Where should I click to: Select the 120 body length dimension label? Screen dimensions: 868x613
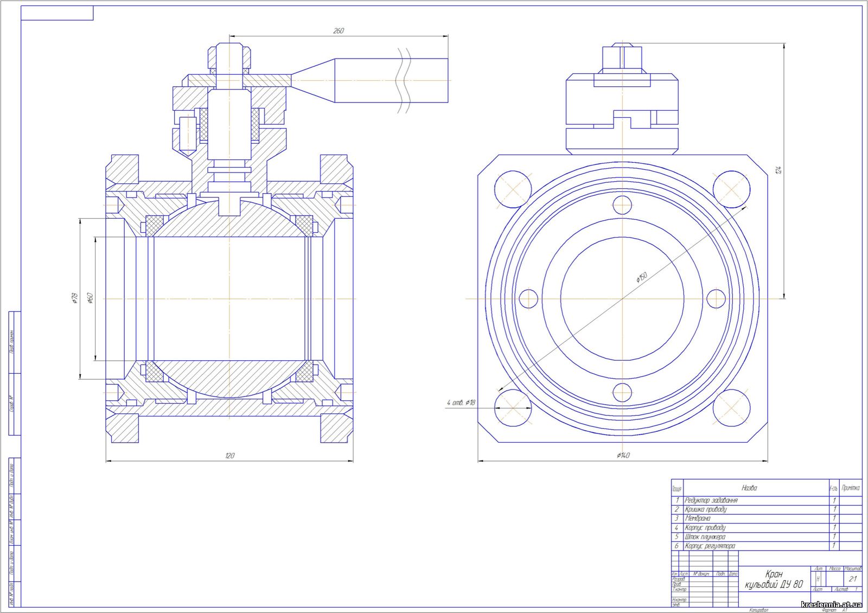[x=229, y=456]
